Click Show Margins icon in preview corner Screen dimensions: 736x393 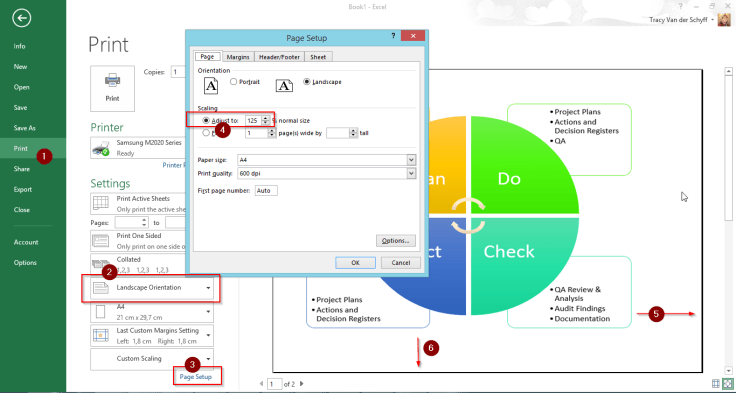716,384
